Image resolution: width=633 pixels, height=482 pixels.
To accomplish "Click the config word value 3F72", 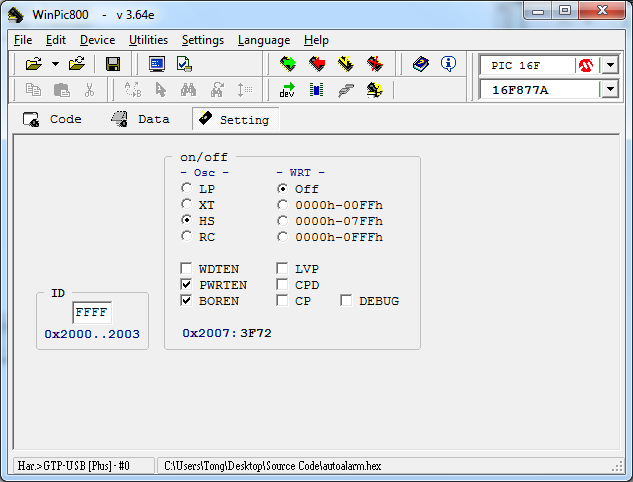I will tap(256, 333).
